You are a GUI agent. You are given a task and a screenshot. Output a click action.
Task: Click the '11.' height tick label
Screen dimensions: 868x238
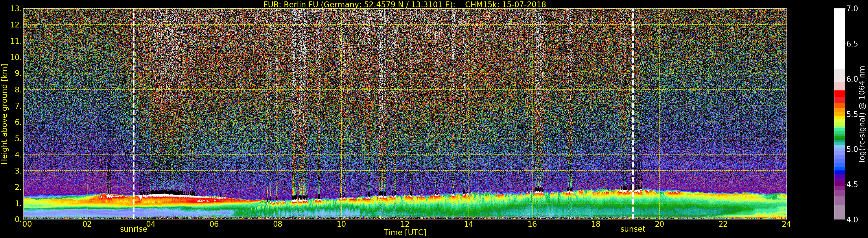(x=16, y=41)
